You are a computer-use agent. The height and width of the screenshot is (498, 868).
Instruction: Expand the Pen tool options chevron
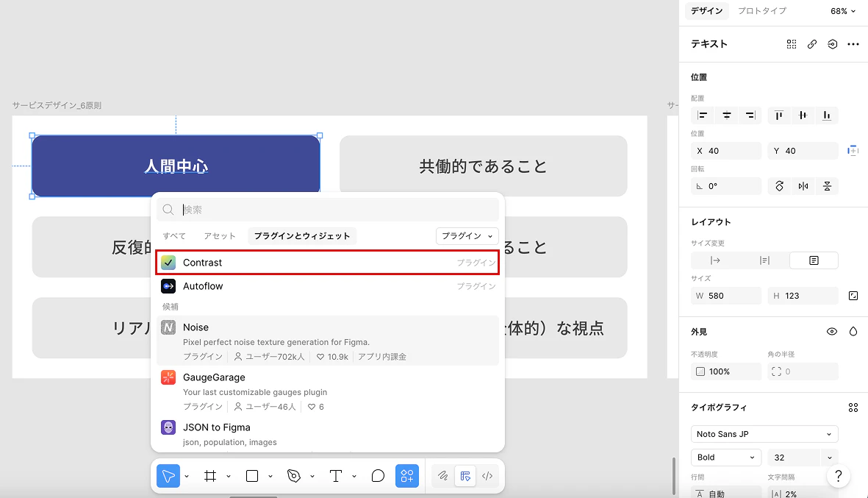click(312, 477)
